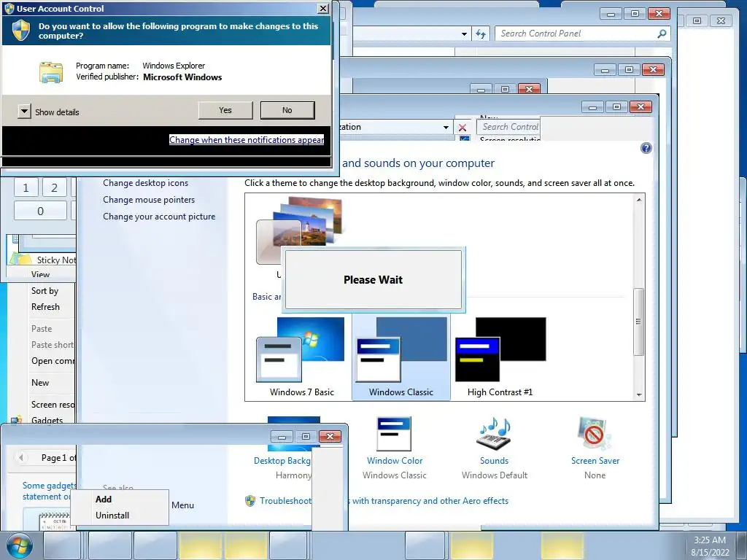Open the Start button orb
747x560 pixels.
click(19, 545)
